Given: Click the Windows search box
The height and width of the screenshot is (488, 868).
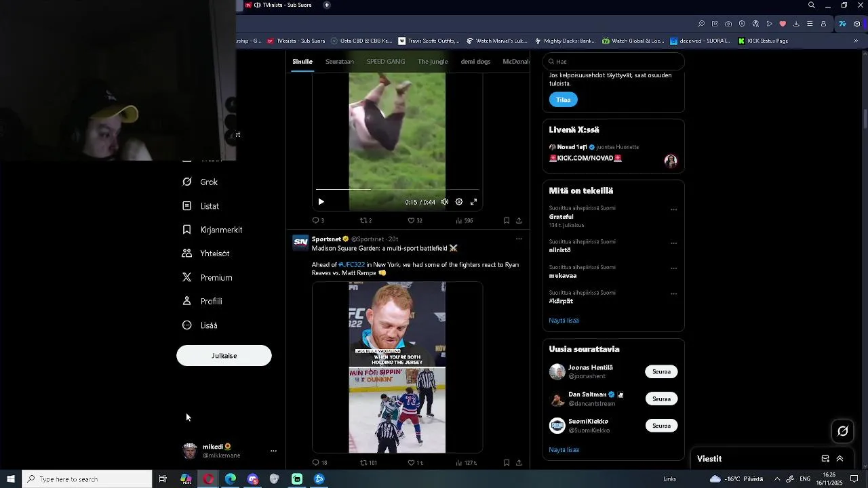Looking at the screenshot, I should coord(87,479).
